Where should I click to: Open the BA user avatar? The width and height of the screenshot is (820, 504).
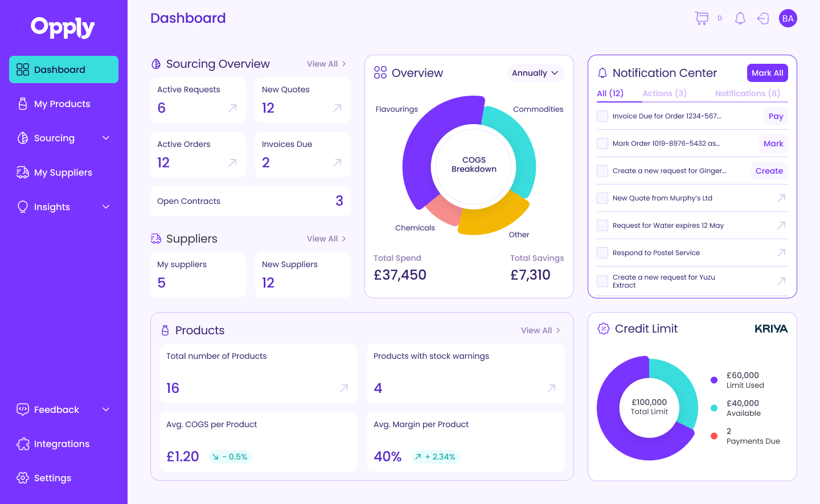pos(788,18)
